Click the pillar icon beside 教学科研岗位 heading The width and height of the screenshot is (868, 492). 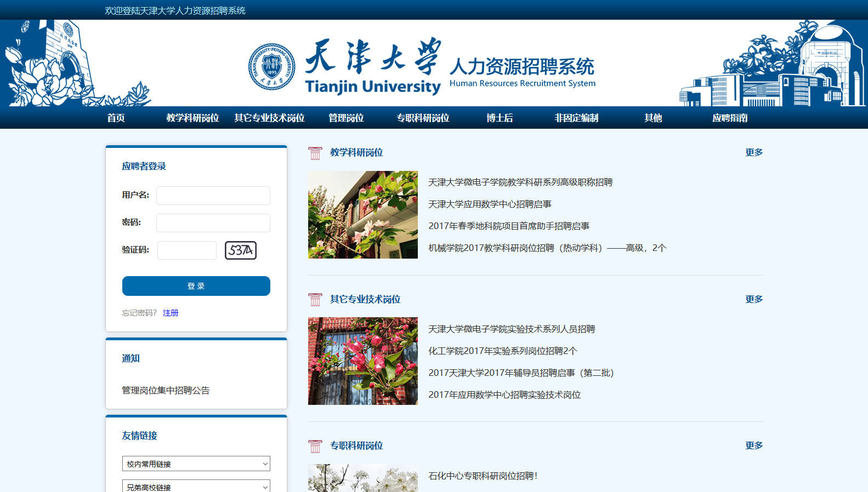(315, 153)
